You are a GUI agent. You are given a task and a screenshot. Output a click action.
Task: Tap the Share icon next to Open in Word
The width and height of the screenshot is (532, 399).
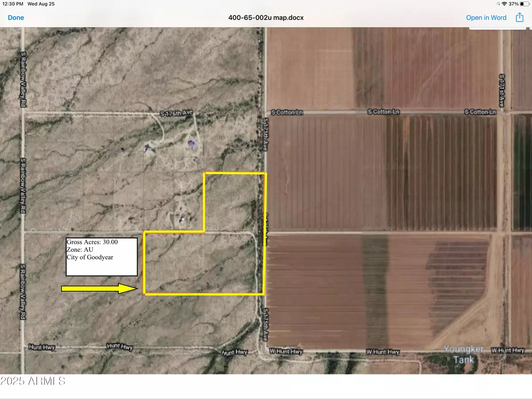(519, 17)
